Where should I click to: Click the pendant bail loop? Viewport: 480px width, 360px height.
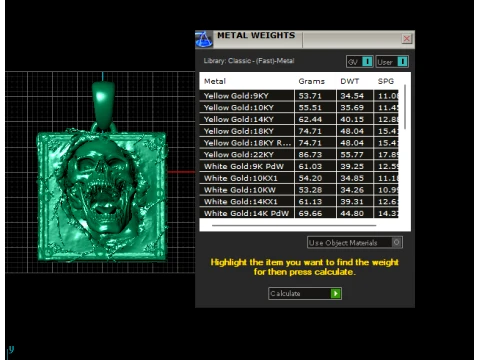103,105
